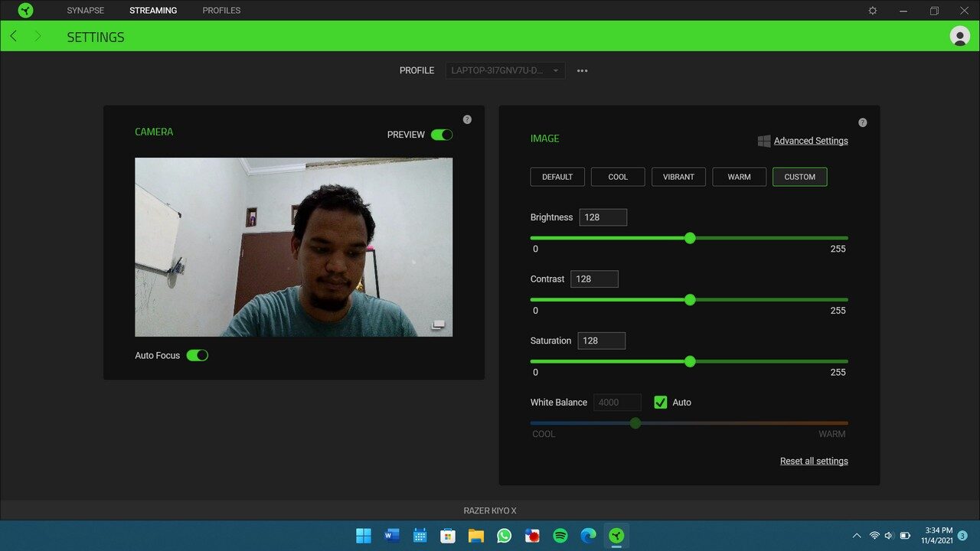Switch to the PROFILES tab
Screen dimensions: 980x551
220,10
